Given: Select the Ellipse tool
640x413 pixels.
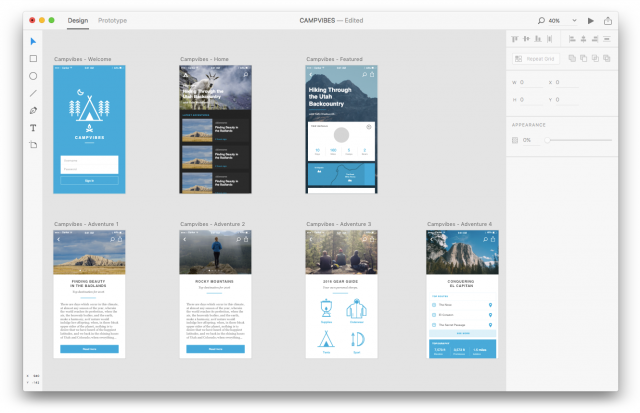Looking at the screenshot, I should pyautogui.click(x=33, y=76).
